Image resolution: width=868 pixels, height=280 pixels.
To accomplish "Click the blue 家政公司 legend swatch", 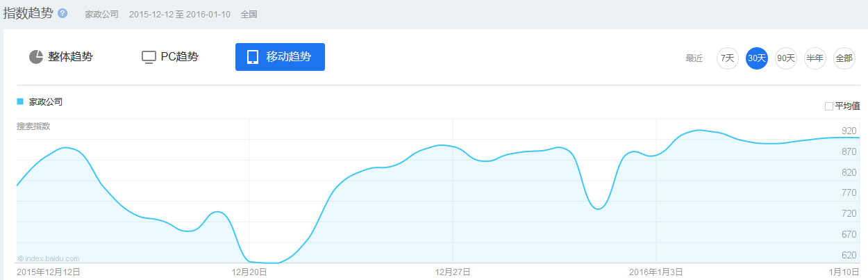I will pyautogui.click(x=20, y=101).
